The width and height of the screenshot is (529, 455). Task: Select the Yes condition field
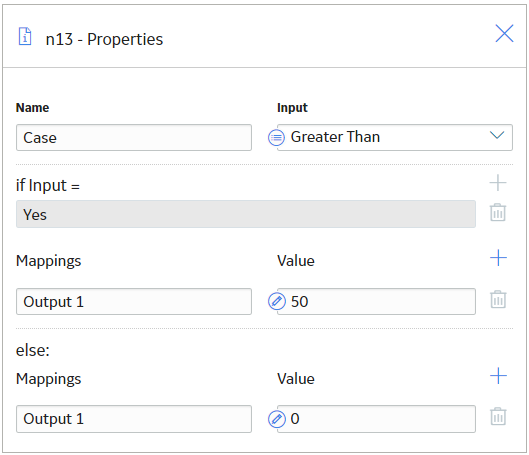point(246,214)
